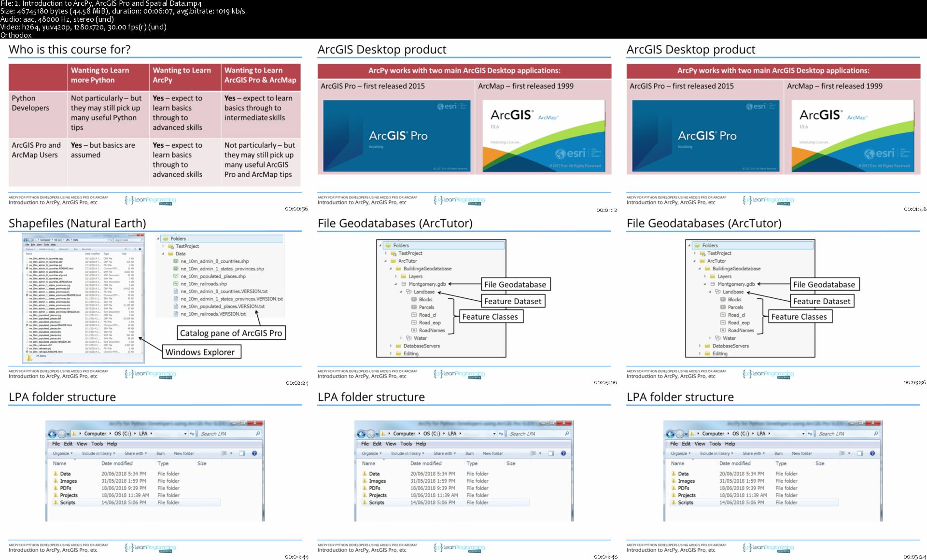The image size is (927, 560).
Task: Click the ArcMap 10.6 splash image in the 00:01:48 frame
Action: (853, 136)
